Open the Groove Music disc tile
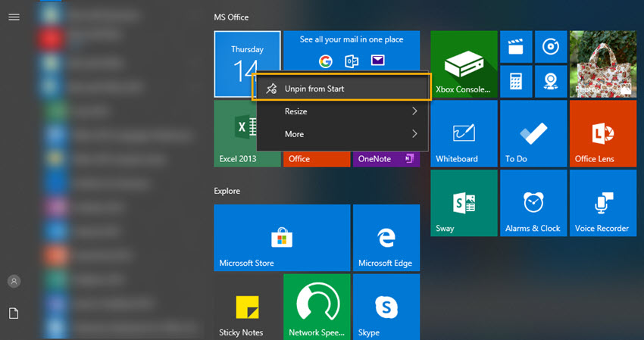Screen dimensions: 644x340 click(551, 47)
